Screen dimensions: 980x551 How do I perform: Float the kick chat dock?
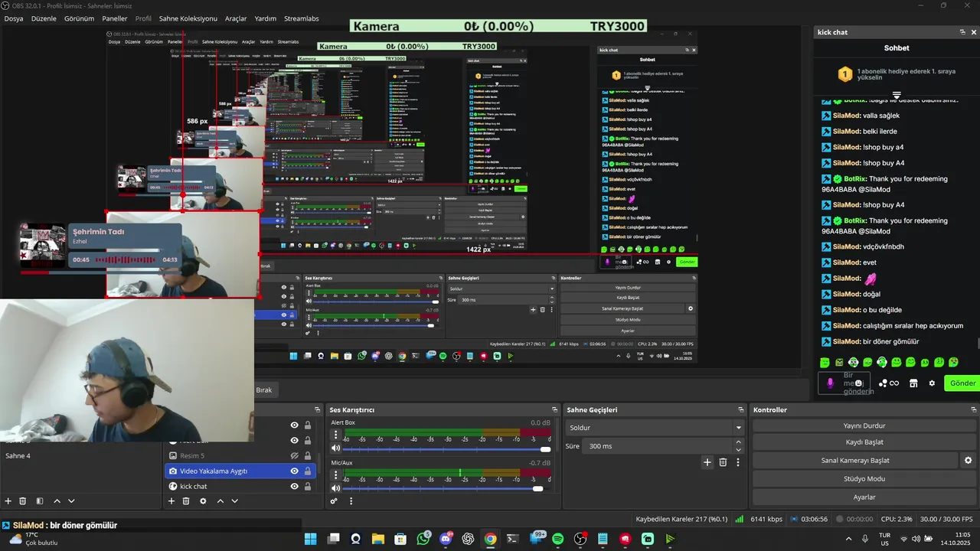[x=962, y=32]
